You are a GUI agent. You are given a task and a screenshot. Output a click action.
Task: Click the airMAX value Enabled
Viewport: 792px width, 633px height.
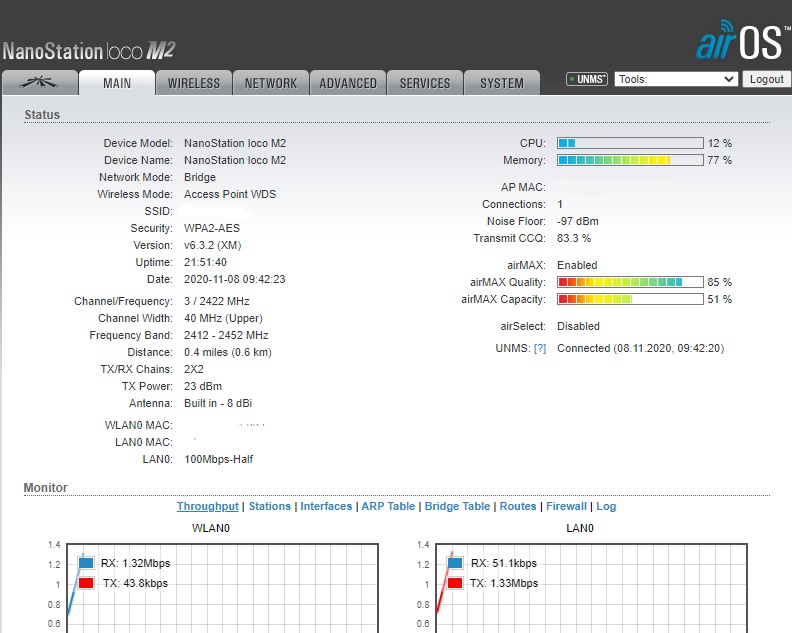tap(577, 265)
